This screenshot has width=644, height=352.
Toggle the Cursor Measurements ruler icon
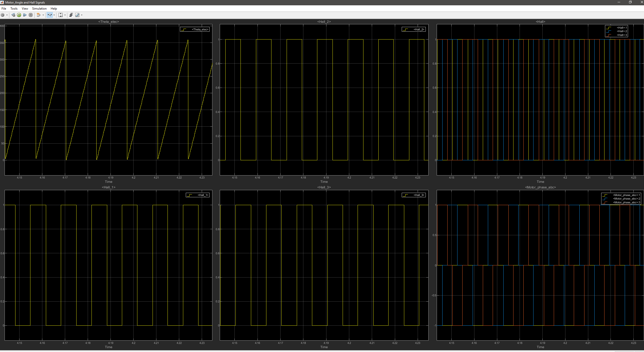(77, 15)
